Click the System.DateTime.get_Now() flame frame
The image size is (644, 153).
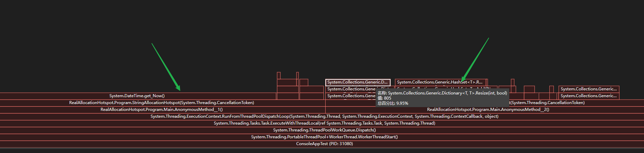click(x=137, y=96)
